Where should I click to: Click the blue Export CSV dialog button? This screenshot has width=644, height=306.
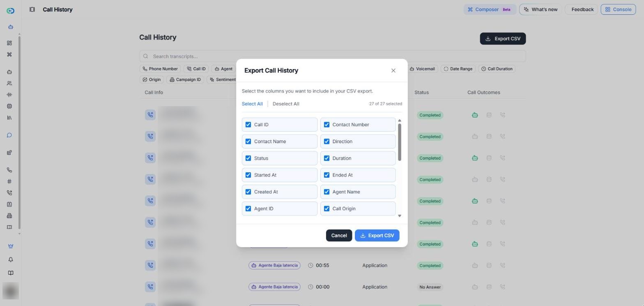[377, 236]
